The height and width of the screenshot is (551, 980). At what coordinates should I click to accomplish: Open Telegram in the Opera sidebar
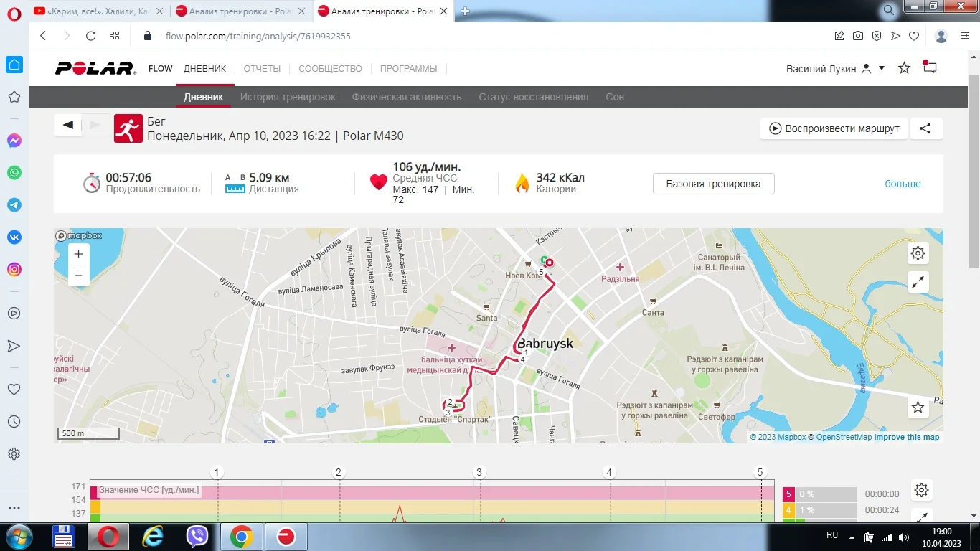(x=14, y=205)
